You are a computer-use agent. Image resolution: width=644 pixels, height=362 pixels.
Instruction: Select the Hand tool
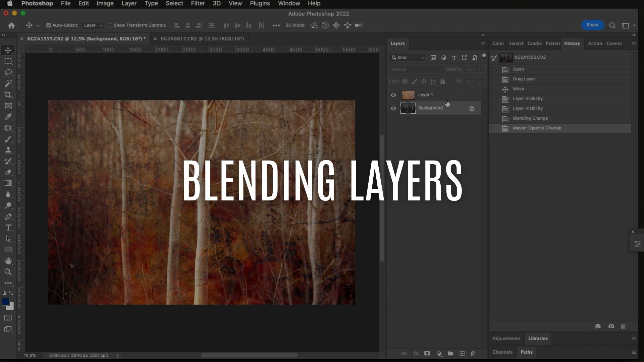point(8,261)
